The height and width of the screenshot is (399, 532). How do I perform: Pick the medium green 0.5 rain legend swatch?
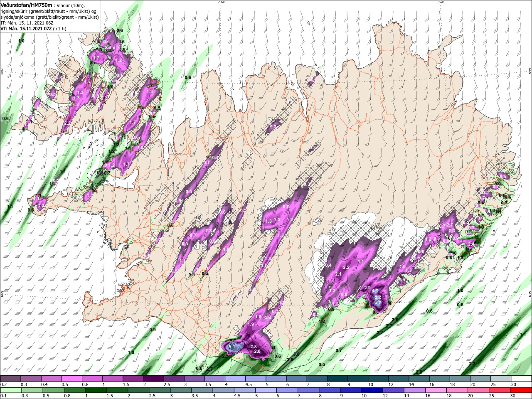pos(53,390)
